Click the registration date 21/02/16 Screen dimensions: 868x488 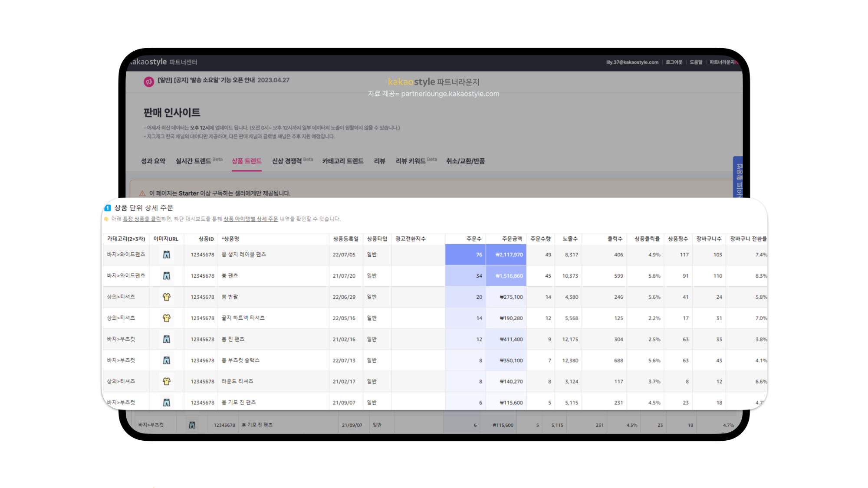pos(344,339)
